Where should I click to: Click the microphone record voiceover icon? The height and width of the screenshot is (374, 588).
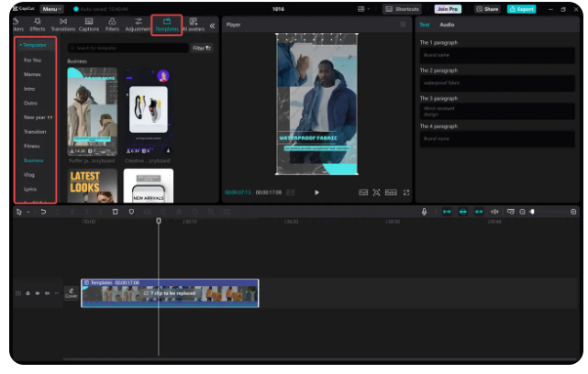pyautogui.click(x=424, y=212)
